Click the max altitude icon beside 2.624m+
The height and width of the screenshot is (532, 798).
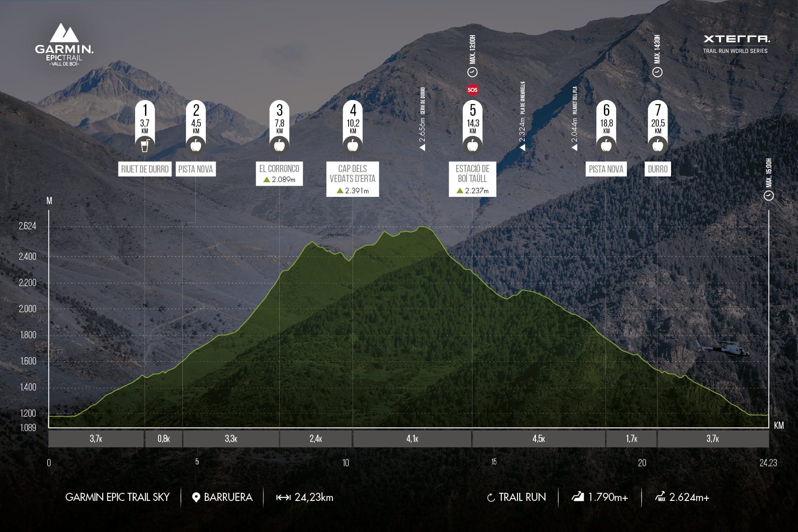660,497
